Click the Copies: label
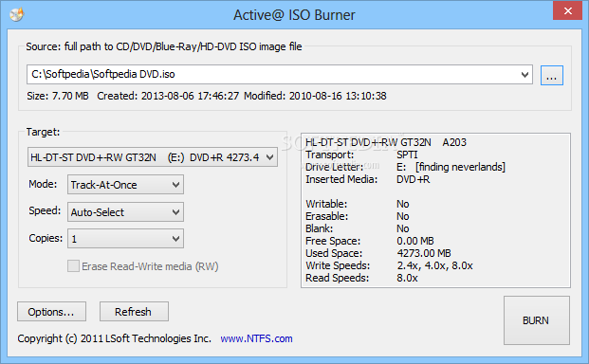This screenshot has width=589, height=364. 46,238
